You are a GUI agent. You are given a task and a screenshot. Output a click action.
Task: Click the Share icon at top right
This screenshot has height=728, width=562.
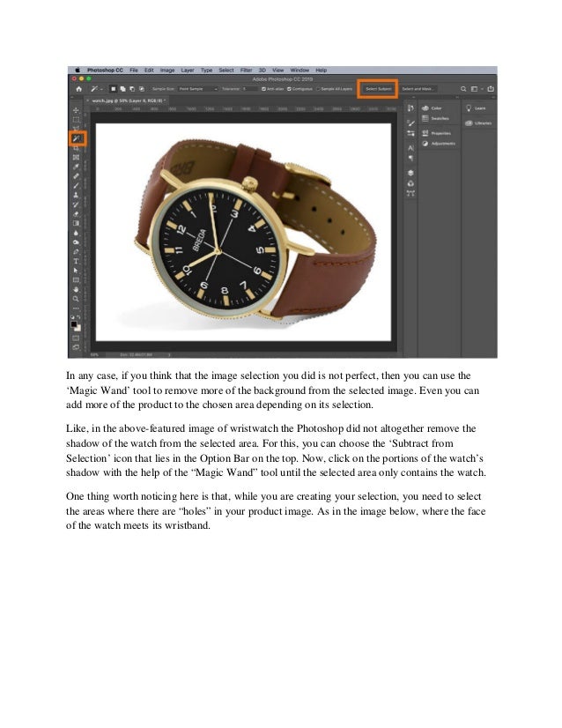point(491,89)
